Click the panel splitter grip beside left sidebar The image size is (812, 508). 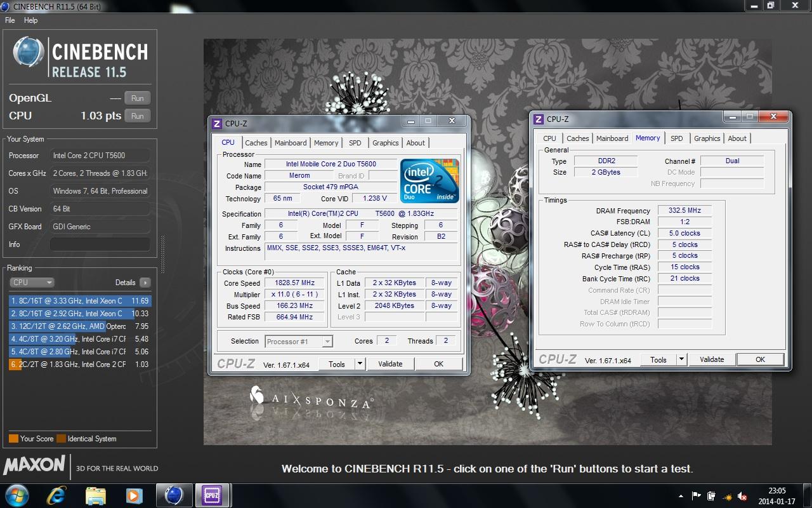pos(162,254)
